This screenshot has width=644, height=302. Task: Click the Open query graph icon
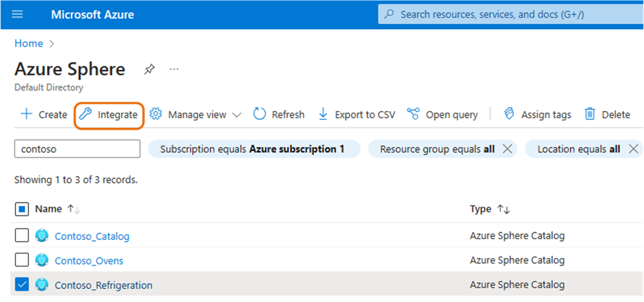click(413, 114)
